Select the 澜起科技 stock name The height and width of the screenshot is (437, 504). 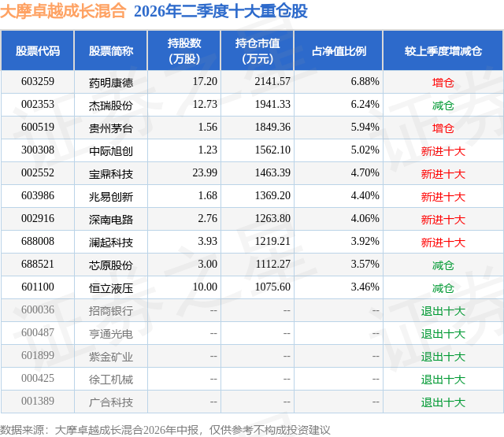point(111,243)
